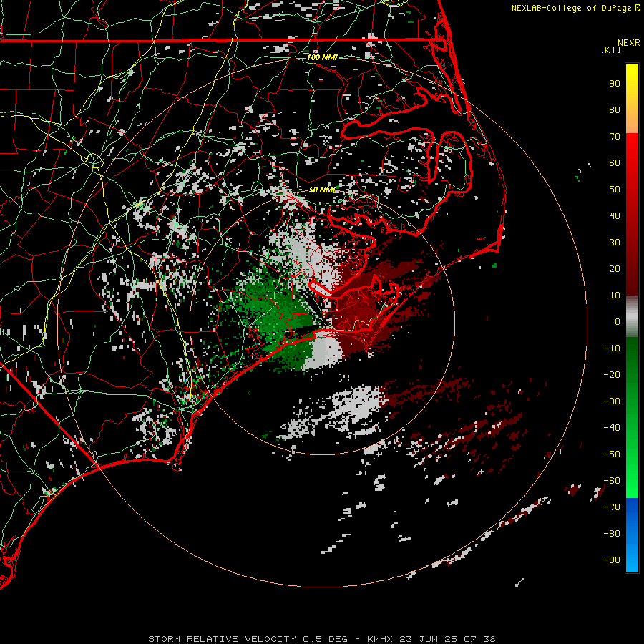The width and height of the screenshot is (644, 644).
Task: Click the gray zero-velocity segment of color bar
Action: (x=632, y=317)
